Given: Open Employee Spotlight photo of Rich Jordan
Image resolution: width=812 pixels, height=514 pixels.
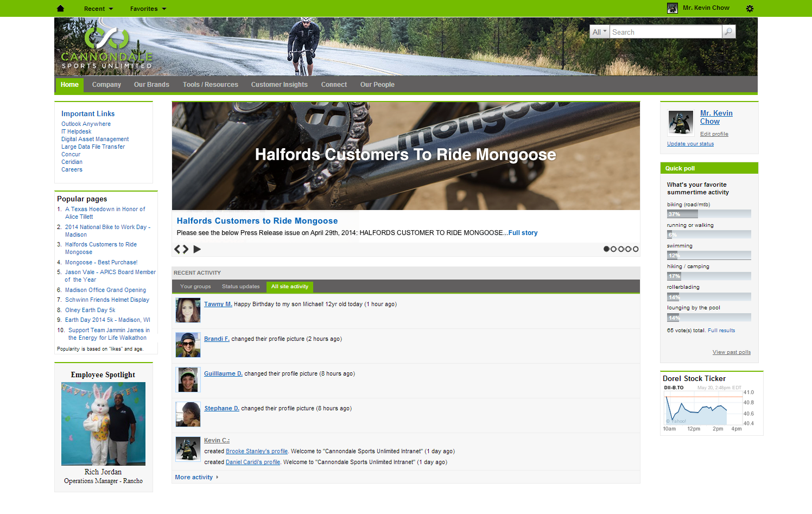Looking at the screenshot, I should [103, 424].
